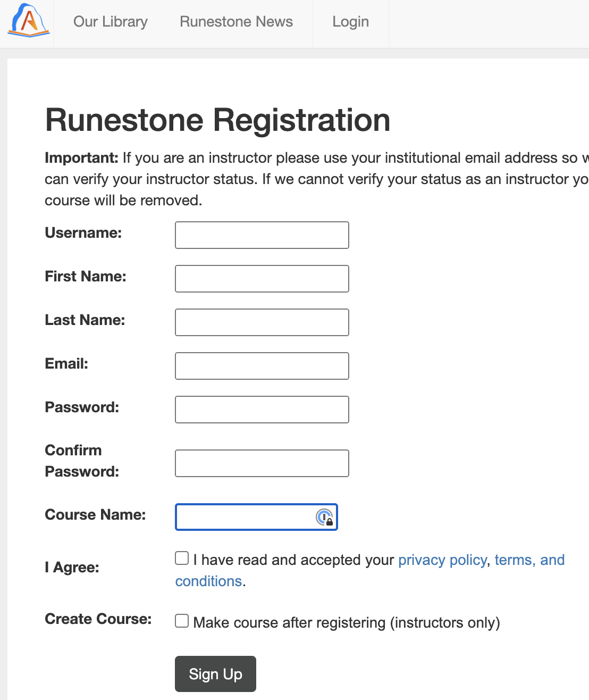This screenshot has height=700, width=589.
Task: Click the Runestone logo icon
Action: coord(27,22)
